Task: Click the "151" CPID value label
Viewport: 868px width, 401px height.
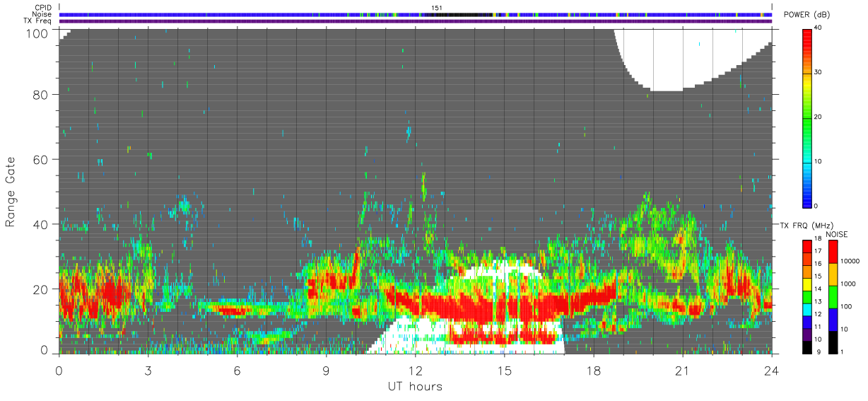Action: (437, 7)
